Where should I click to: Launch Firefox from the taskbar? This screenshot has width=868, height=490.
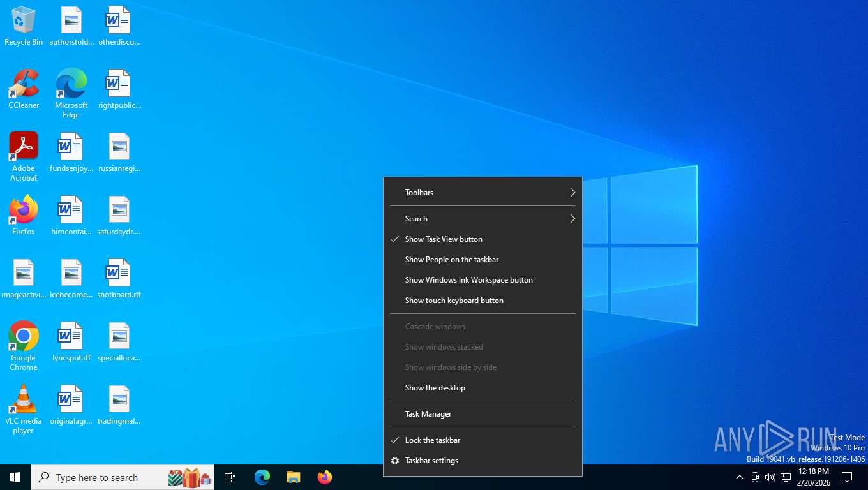point(325,477)
